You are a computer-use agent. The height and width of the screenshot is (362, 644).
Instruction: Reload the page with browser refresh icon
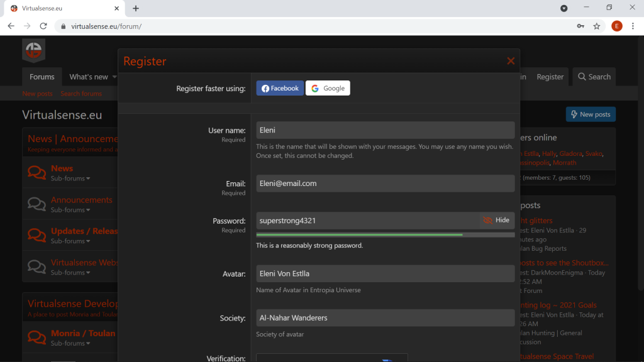point(43,26)
